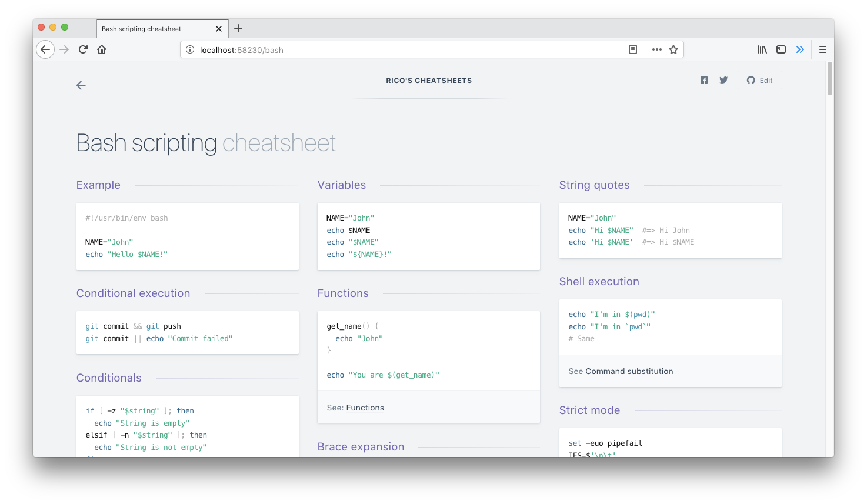The image size is (867, 504).
Task: Enable Reader View from the address bar
Action: point(632,49)
